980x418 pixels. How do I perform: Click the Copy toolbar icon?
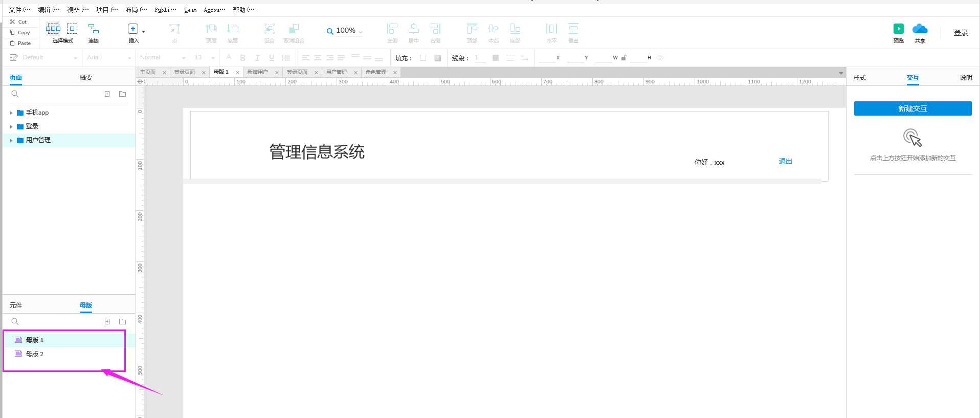tap(12, 32)
